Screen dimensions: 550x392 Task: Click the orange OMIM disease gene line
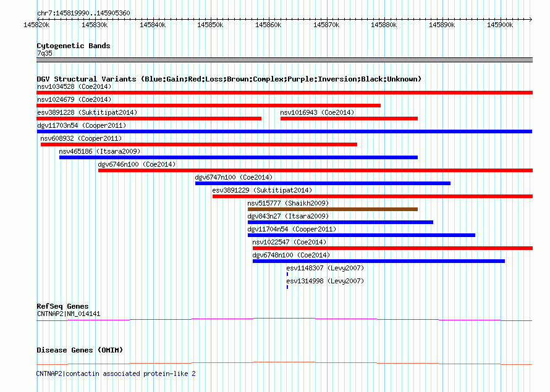tap(284, 363)
